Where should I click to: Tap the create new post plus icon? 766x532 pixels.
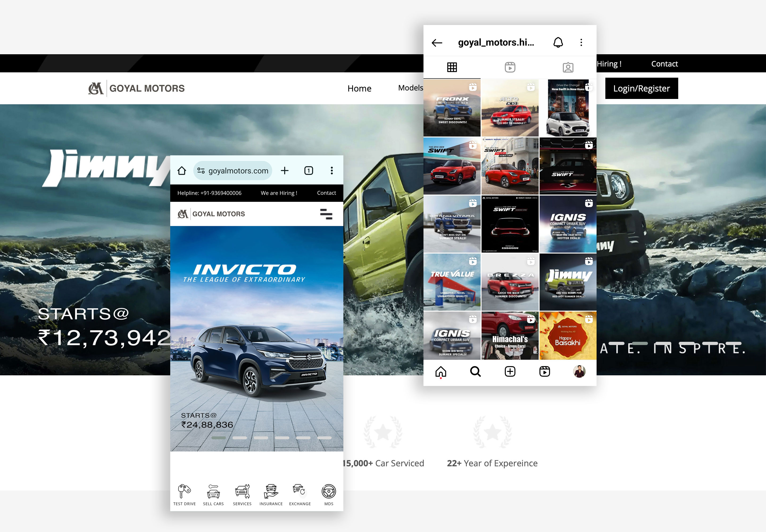click(x=510, y=371)
